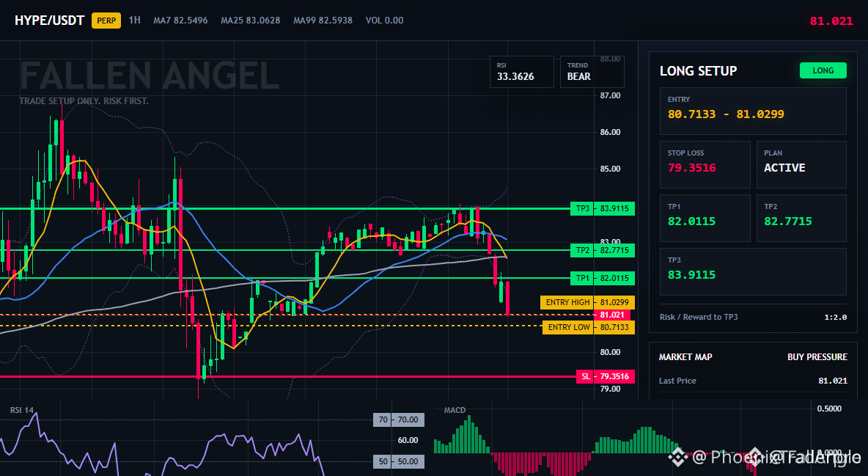The height and width of the screenshot is (476, 868).
Task: Click the current price 81.021 axis tag
Action: (x=611, y=315)
